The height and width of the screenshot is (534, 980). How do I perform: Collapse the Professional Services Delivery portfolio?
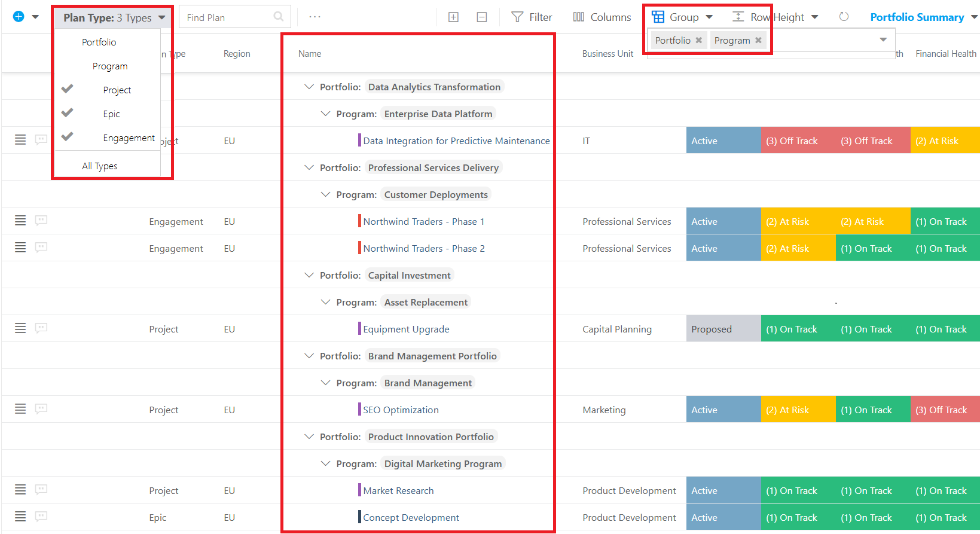(x=309, y=167)
